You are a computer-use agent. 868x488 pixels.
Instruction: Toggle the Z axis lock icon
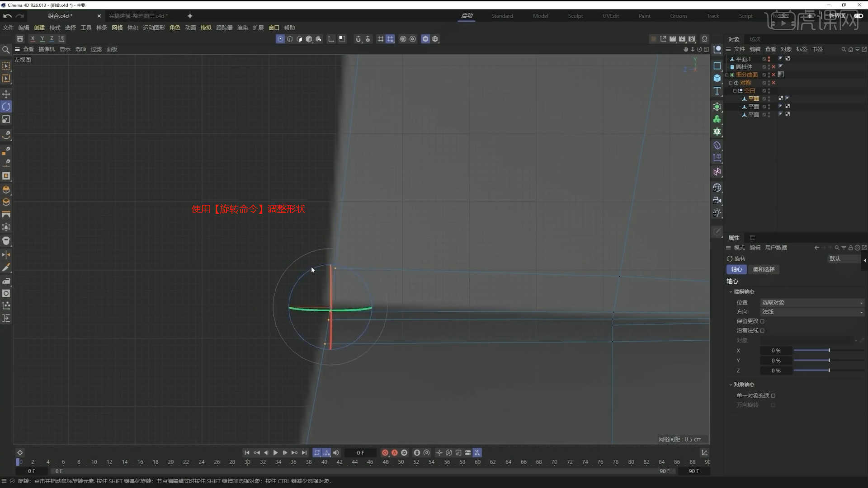pos(52,39)
